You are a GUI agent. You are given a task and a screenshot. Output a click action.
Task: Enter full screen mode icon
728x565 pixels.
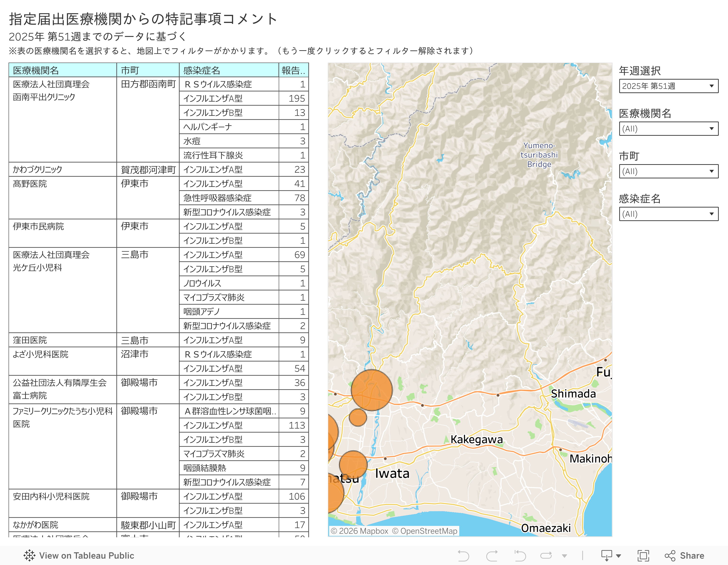pyautogui.click(x=643, y=556)
